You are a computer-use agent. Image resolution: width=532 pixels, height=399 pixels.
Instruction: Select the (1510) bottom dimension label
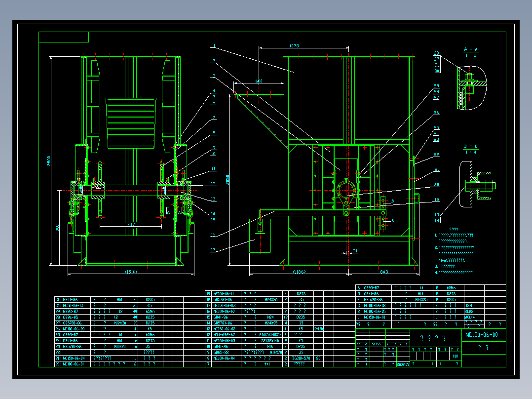click(x=131, y=272)
